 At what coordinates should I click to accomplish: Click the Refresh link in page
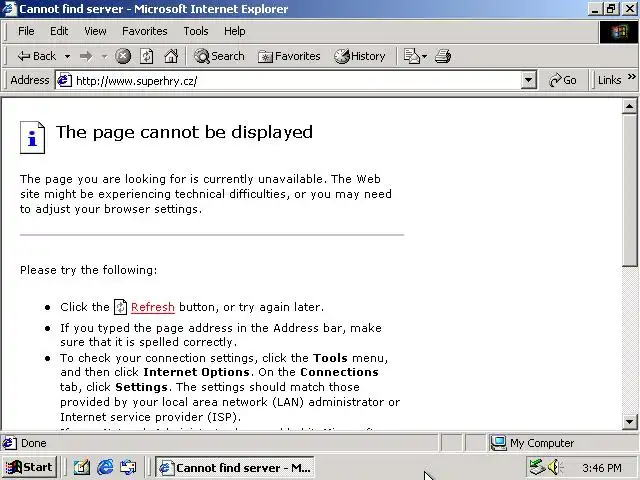[x=153, y=307]
